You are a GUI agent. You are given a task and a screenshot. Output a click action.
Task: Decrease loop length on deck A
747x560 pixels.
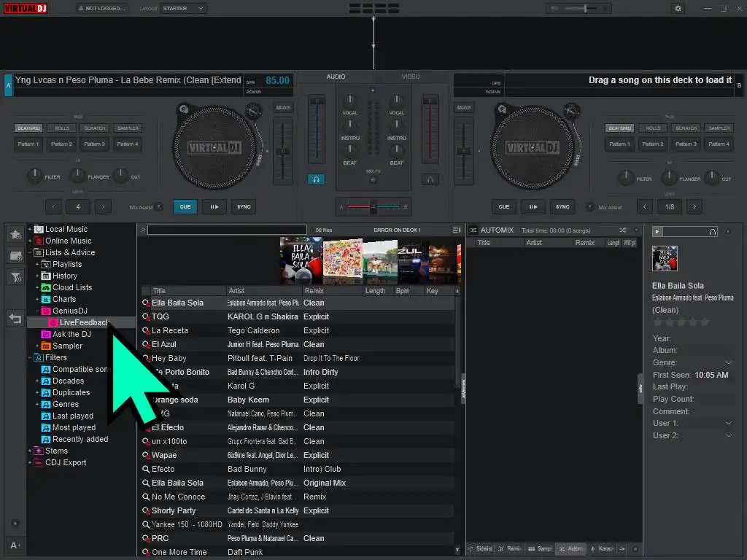click(53, 206)
